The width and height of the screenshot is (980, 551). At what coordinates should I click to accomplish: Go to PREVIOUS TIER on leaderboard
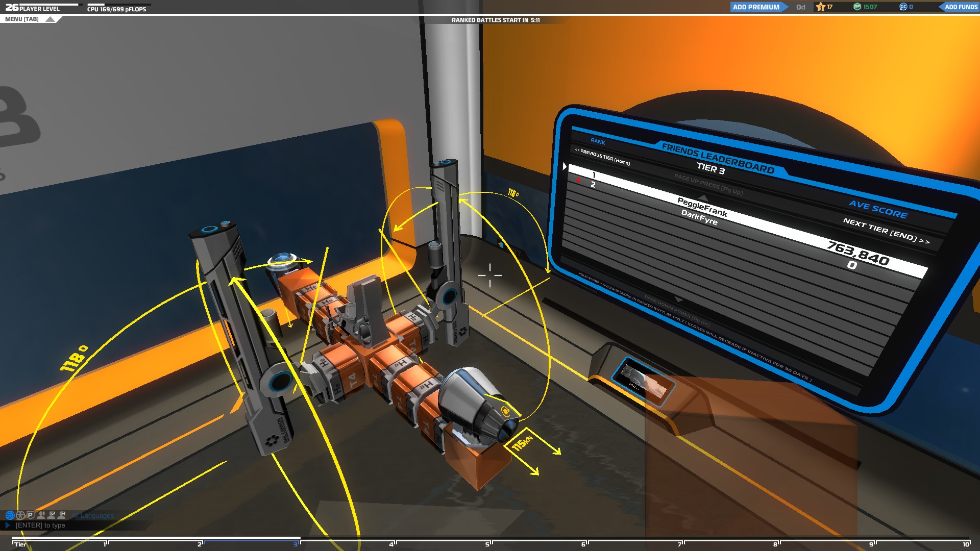pyautogui.click(x=602, y=157)
